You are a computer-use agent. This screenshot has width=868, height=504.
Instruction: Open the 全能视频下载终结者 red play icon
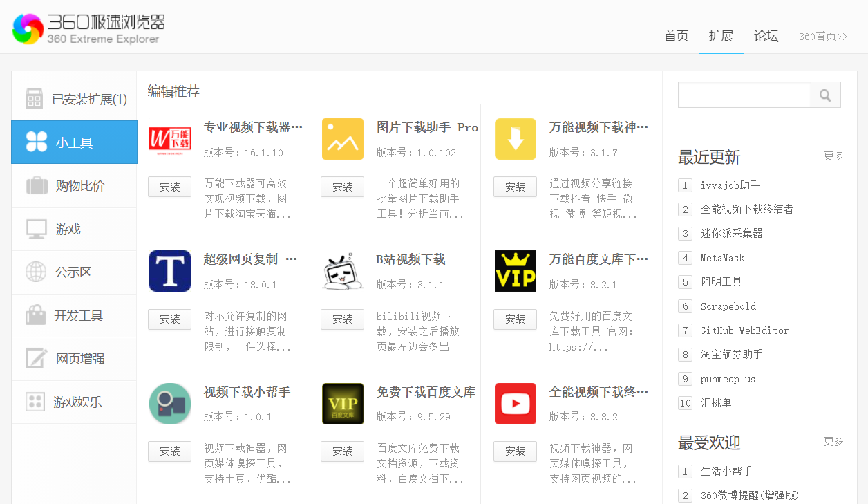click(516, 404)
